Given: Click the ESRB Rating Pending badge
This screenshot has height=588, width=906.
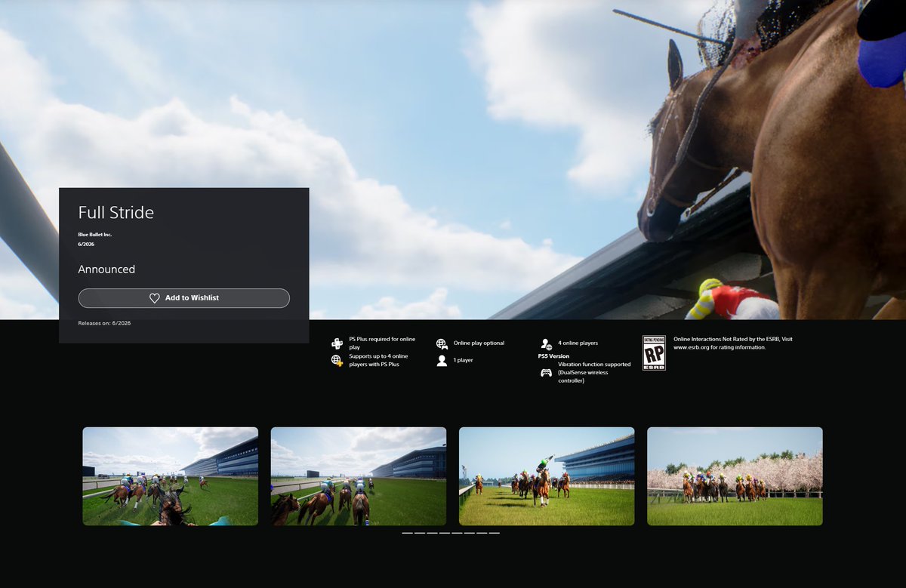Looking at the screenshot, I should [654, 352].
